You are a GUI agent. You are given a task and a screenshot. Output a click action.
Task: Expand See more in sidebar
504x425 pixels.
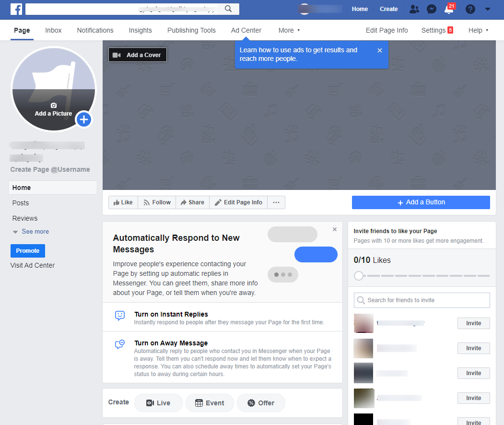[x=35, y=232]
